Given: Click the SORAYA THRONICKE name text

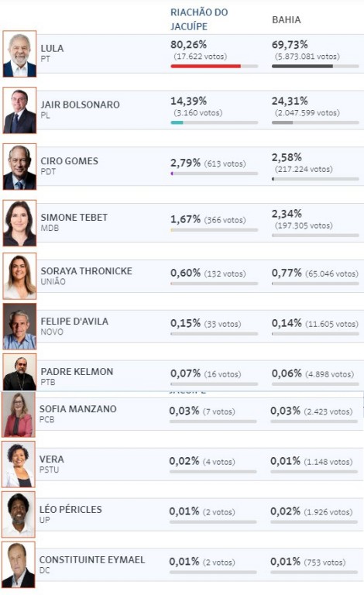Looking at the screenshot, I should (87, 271).
